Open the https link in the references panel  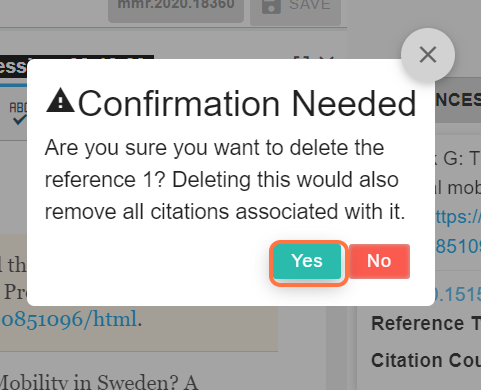click(x=458, y=218)
